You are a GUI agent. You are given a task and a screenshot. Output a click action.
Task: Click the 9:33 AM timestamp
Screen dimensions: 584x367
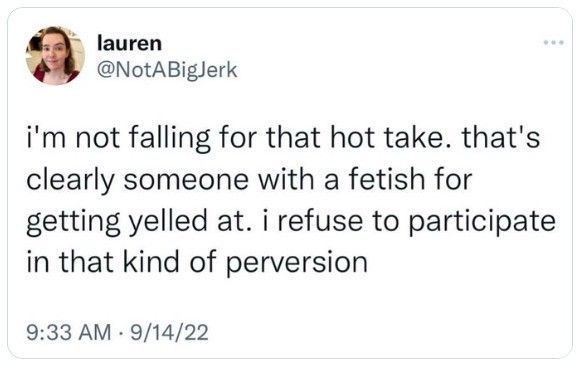pos(69,332)
